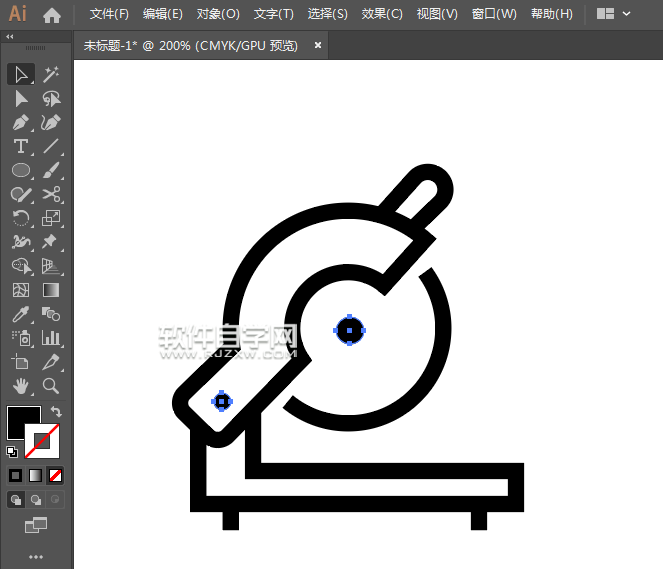Open the 效果(C) menu
Viewport: 663px width, 569px height.
(x=382, y=14)
